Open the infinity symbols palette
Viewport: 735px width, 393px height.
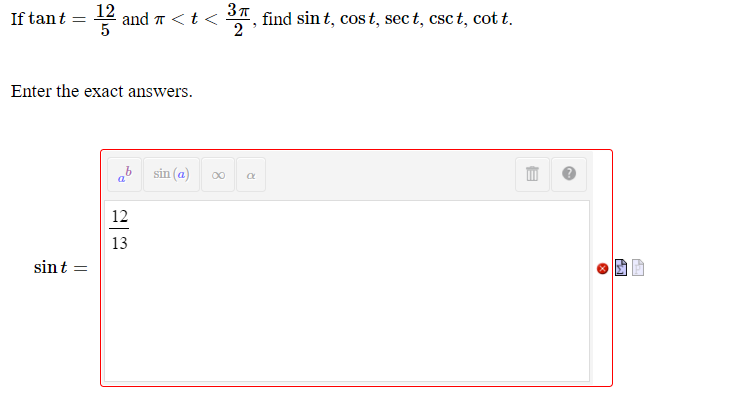click(x=218, y=174)
